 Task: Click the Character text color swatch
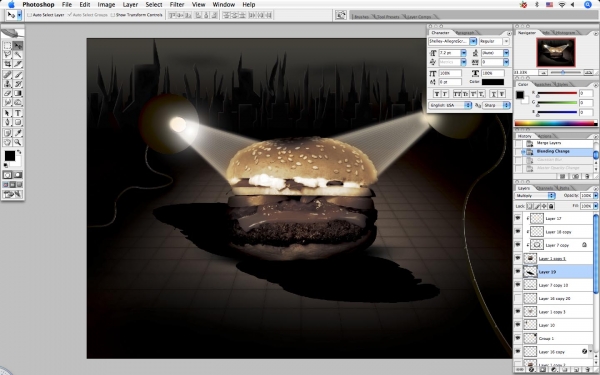(493, 82)
